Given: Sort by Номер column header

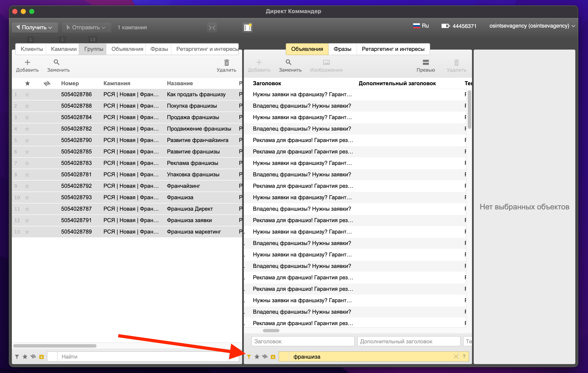Looking at the screenshot, I should 70,83.
